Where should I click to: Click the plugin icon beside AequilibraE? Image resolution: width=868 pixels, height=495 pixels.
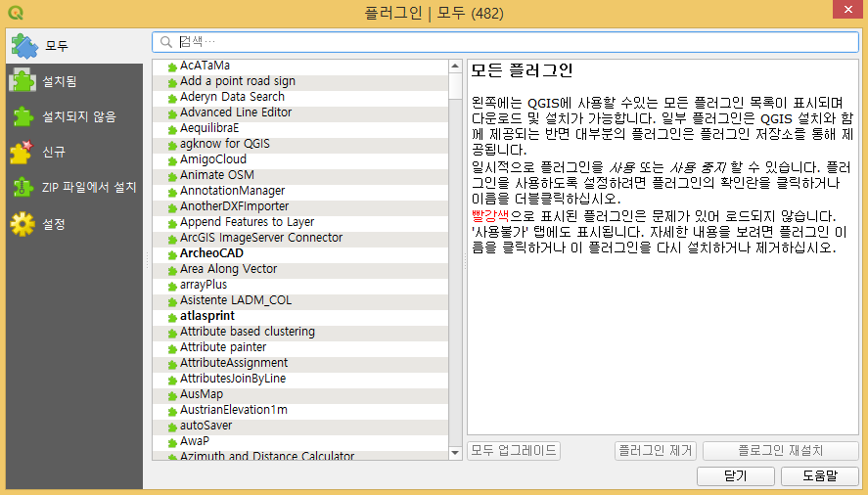coord(172,130)
